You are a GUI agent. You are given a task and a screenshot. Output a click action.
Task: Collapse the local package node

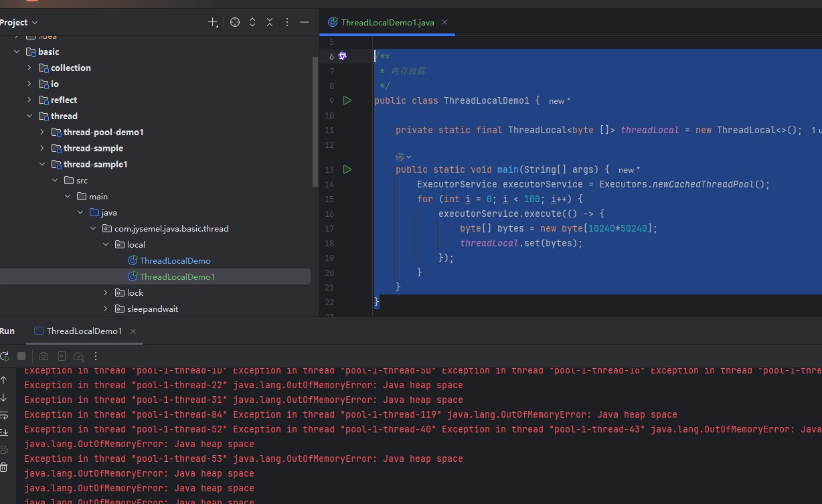point(106,244)
